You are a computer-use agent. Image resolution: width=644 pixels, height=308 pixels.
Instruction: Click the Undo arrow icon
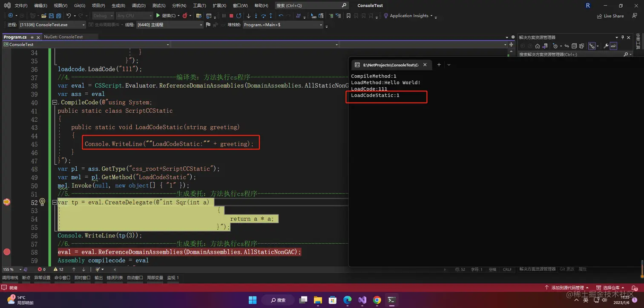[x=69, y=16]
